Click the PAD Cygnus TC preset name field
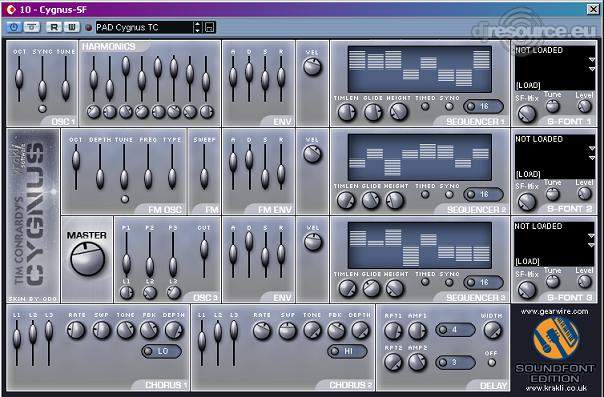Screen dimensions: 604x397 point(144,27)
